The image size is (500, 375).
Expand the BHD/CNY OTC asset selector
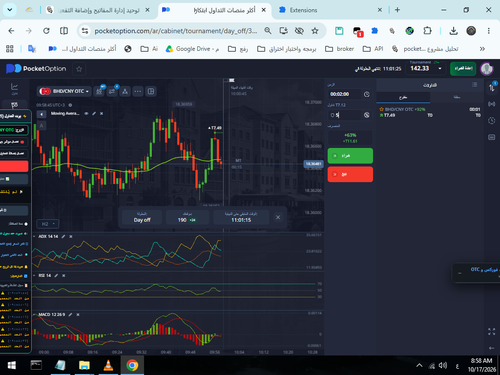[64, 91]
